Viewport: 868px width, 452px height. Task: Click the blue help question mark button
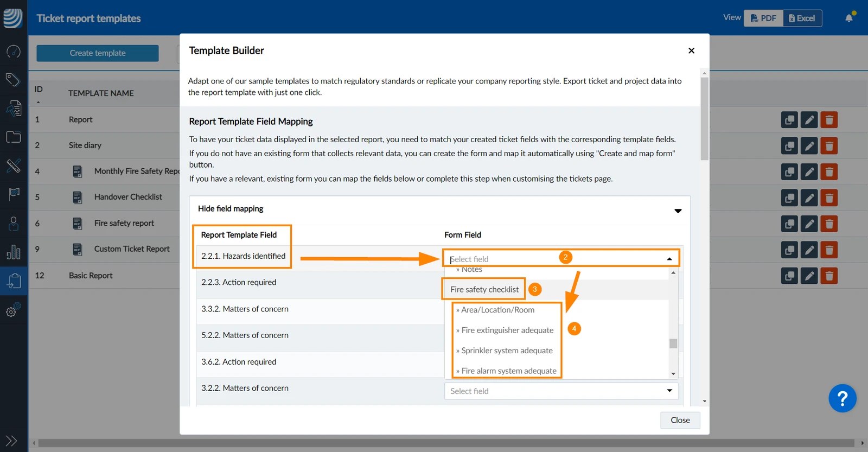842,399
